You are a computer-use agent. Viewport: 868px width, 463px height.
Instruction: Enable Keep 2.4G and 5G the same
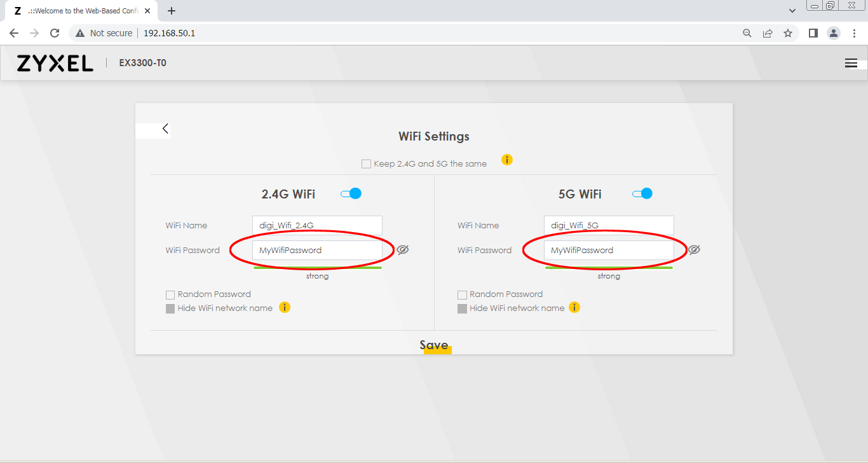366,164
